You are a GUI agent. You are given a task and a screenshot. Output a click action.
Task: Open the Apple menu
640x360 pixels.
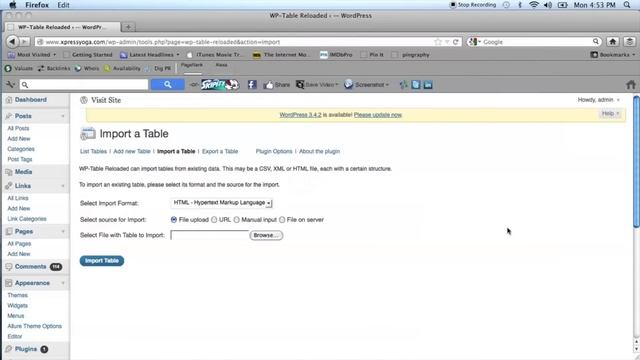tap(13, 5)
